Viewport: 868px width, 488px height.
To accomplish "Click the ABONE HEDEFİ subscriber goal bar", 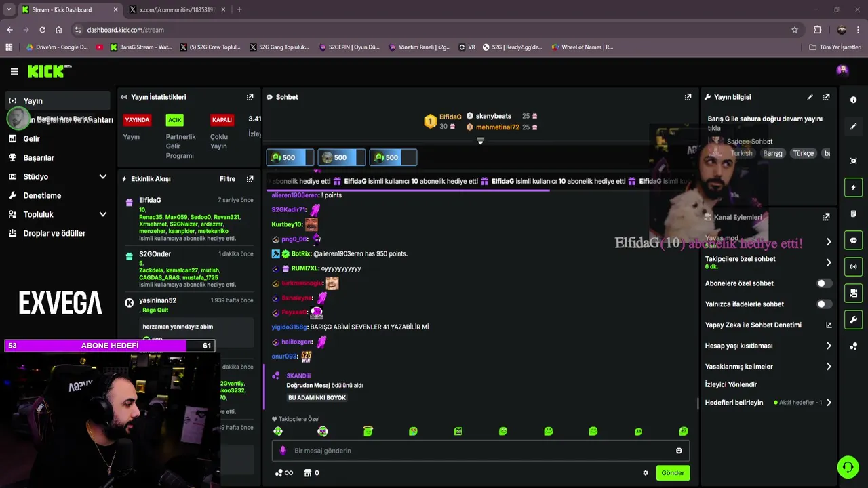I will coord(109,346).
